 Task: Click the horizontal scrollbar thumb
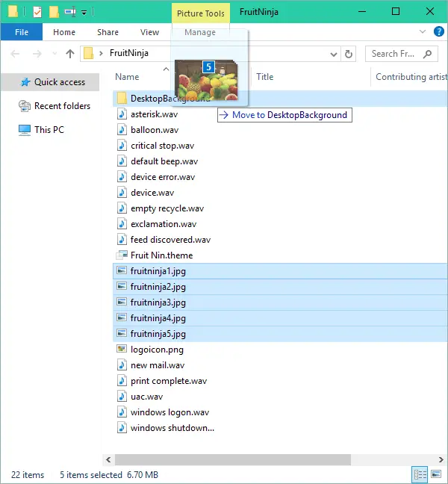(233, 459)
